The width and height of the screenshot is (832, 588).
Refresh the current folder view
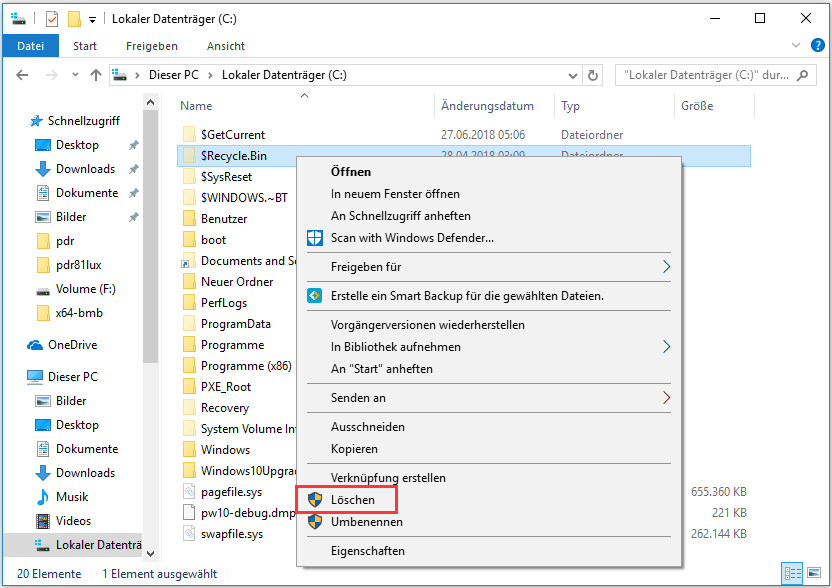593,75
